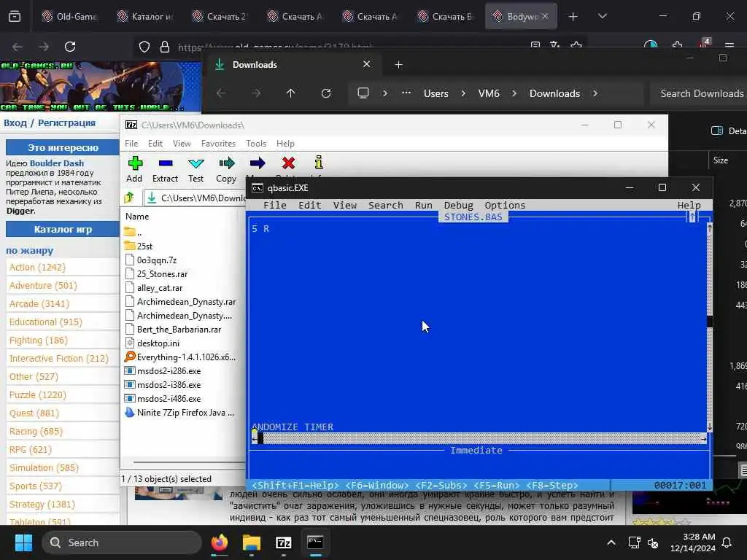This screenshot has width=747, height=560.
Task: Click QBasic F5=Run status bar shortcut
Action: 496,485
